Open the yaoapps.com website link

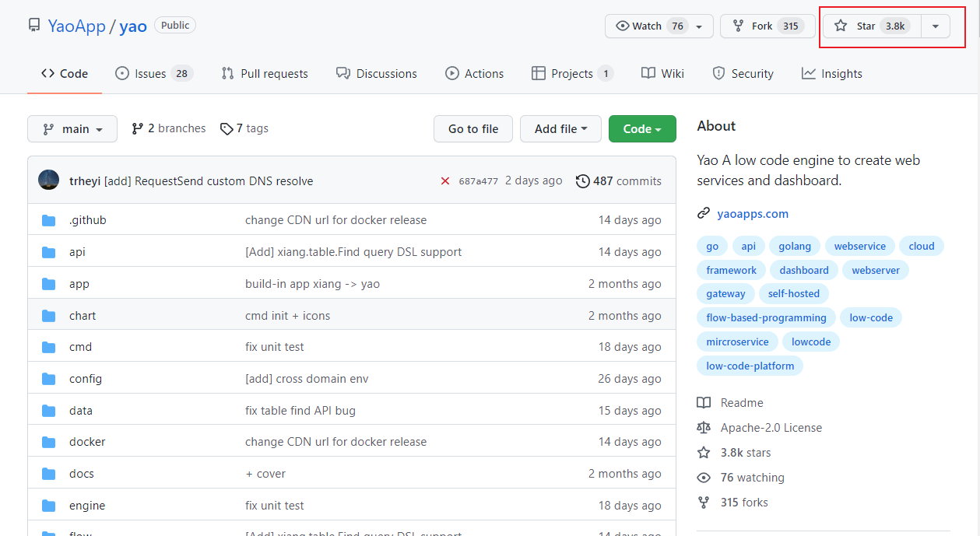pyautogui.click(x=753, y=213)
